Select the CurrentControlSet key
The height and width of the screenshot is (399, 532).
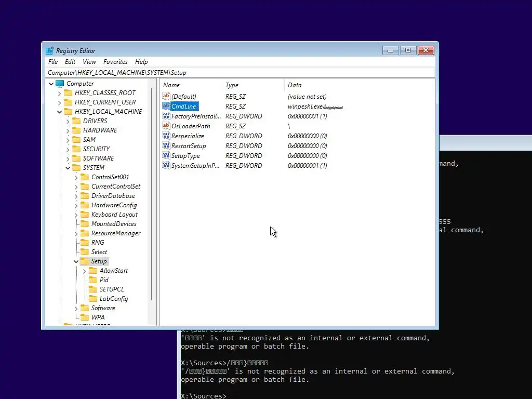[x=116, y=187]
